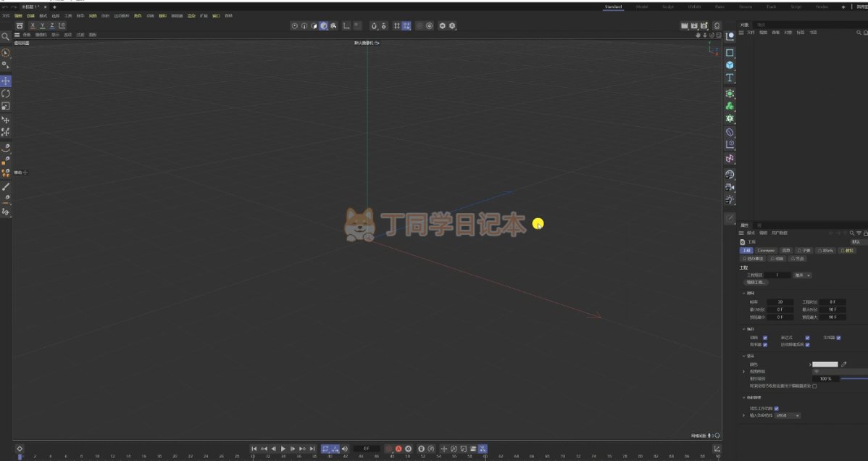Image resolution: width=868 pixels, height=461 pixels.
Task: Open the project scale unit dropdown
Action: coord(803,275)
